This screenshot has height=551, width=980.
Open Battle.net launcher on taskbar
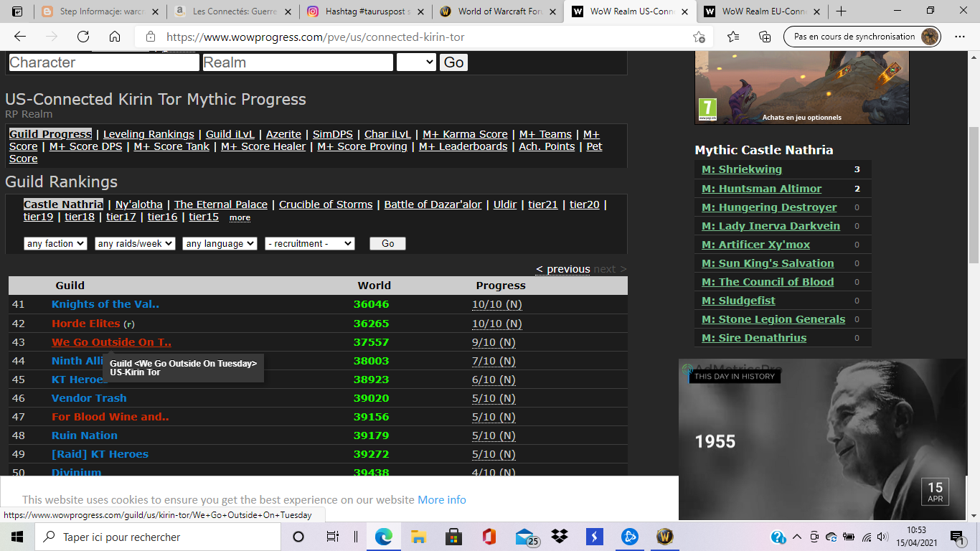(630, 537)
